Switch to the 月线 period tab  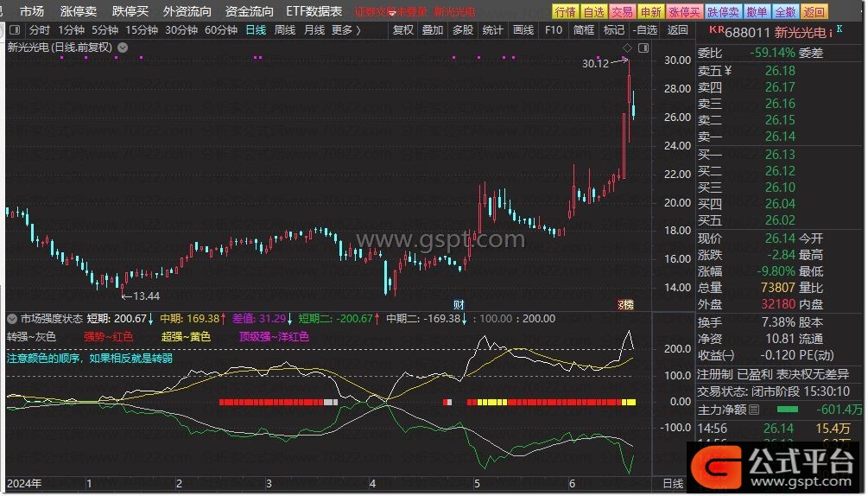314,30
